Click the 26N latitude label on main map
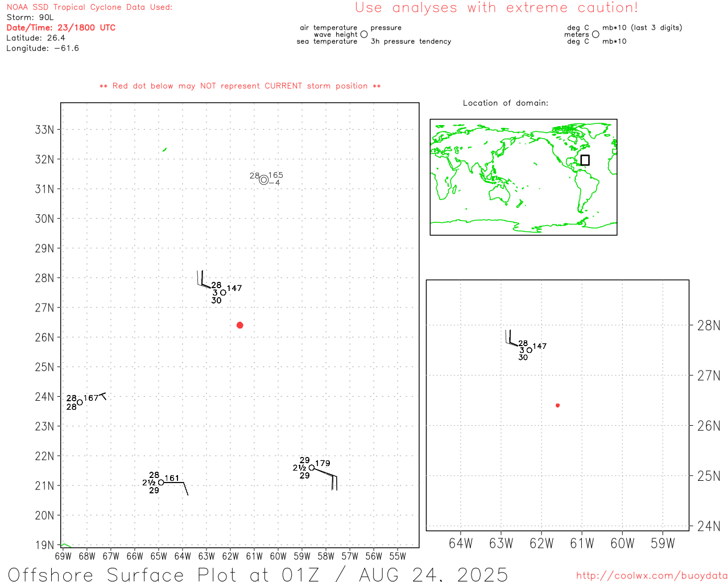This screenshot has height=582, width=728. point(45,337)
